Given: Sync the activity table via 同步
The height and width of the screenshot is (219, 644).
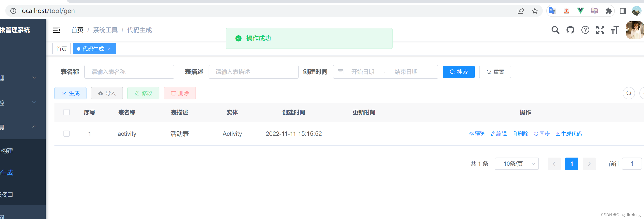Looking at the screenshot, I should click(542, 134).
